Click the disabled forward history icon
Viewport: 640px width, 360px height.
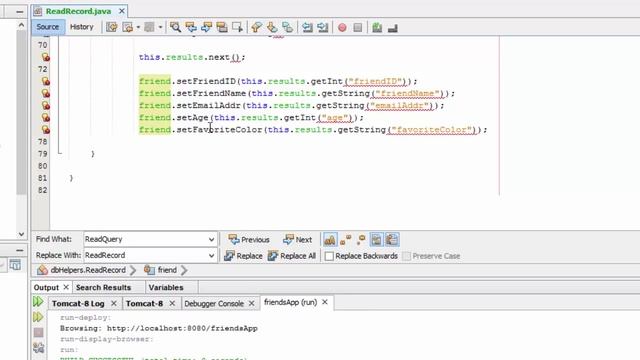tap(149, 27)
